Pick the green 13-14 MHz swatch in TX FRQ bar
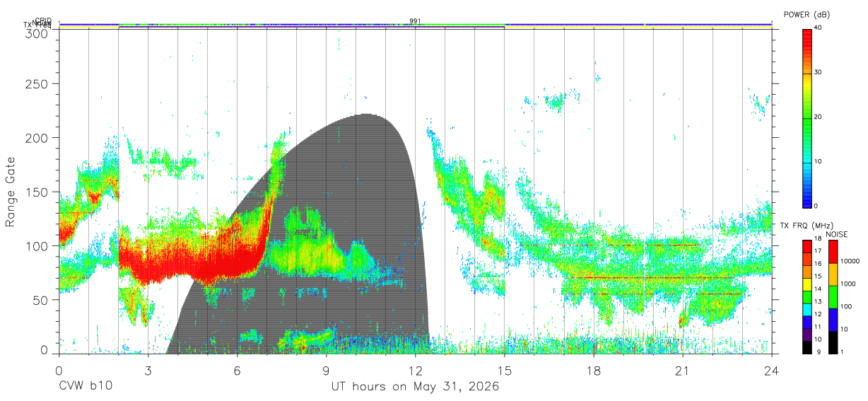 pyautogui.click(x=807, y=296)
